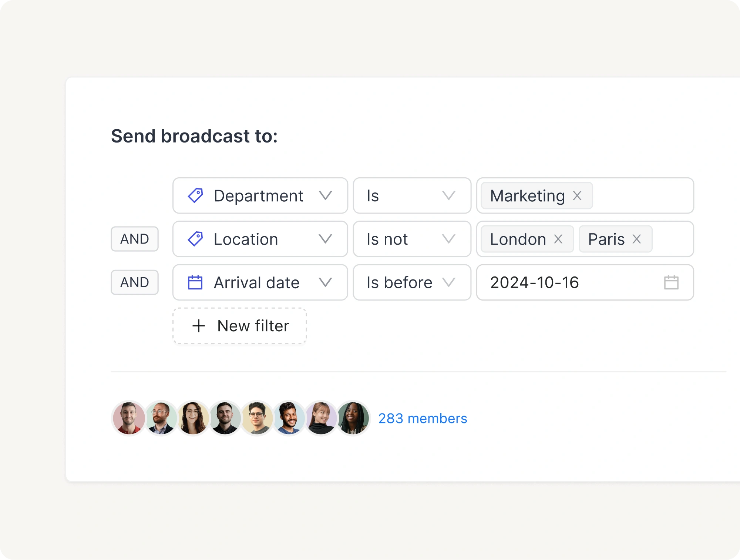
Task: Remove the London tag with its X icon
Action: click(559, 239)
